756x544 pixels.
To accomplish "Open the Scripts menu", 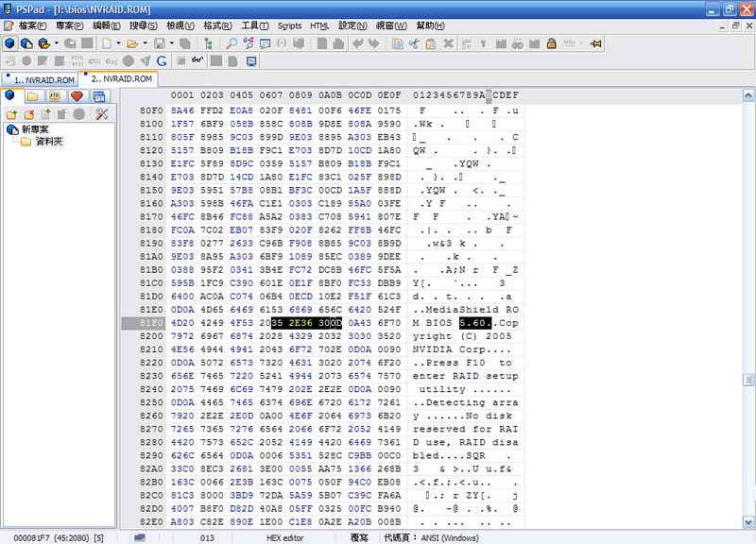I will (289, 25).
